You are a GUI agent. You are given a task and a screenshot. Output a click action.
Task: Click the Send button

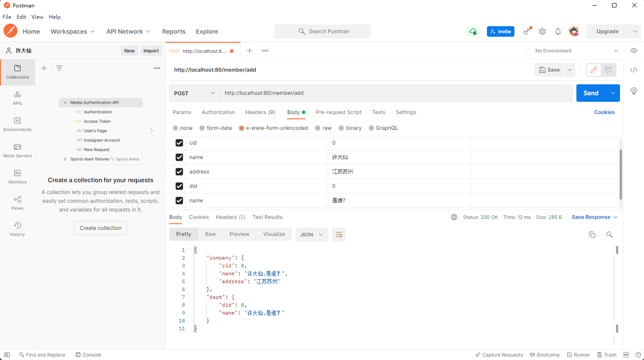tap(591, 93)
